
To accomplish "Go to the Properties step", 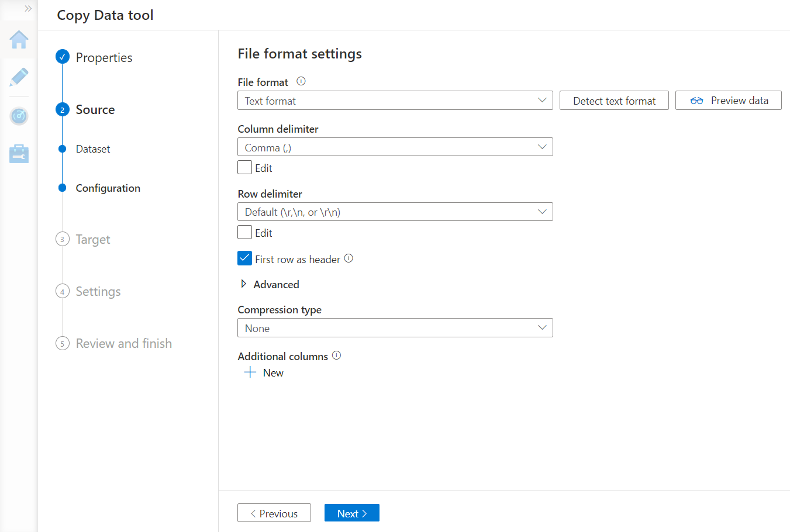I will [104, 57].
